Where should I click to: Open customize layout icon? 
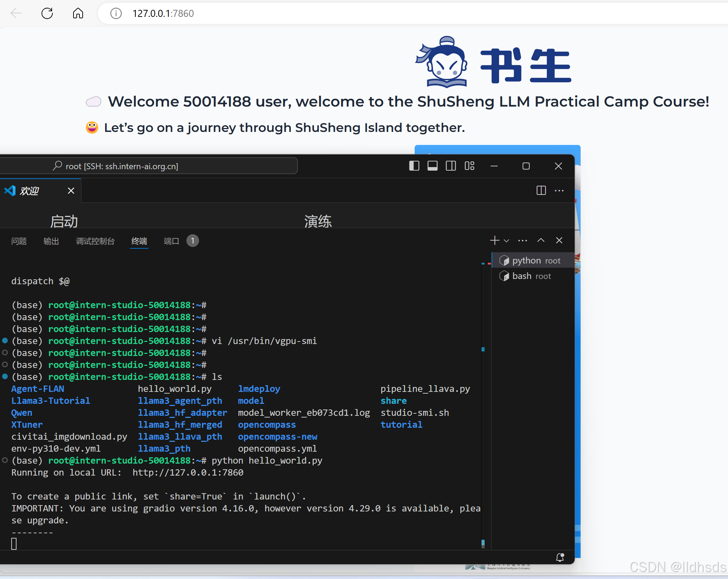[x=470, y=166]
